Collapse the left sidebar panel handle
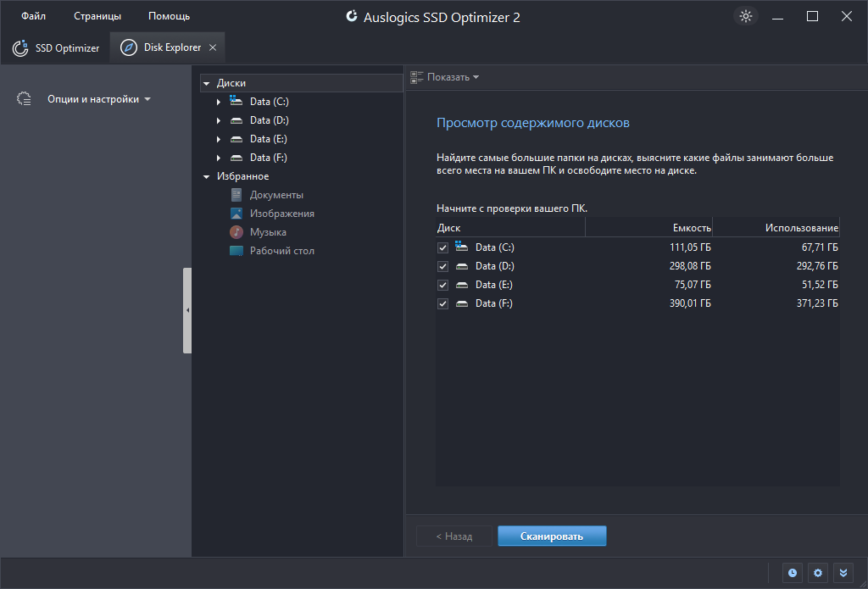868x589 pixels. tap(187, 310)
